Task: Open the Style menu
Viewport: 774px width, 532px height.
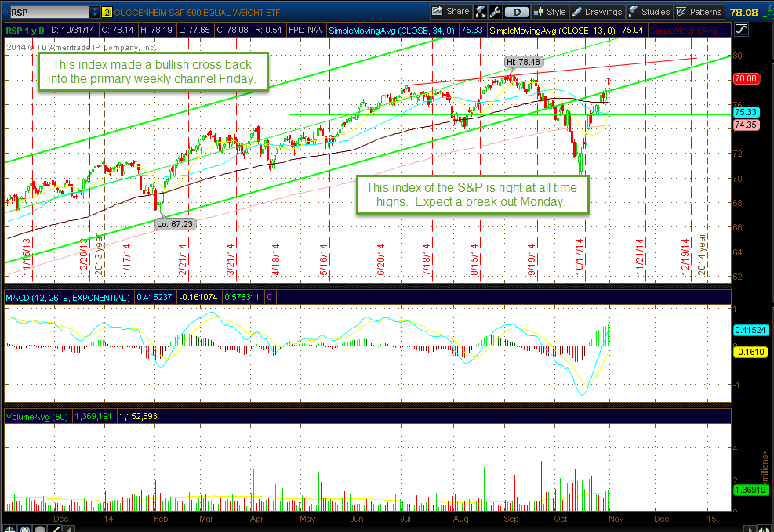Action: (x=556, y=11)
